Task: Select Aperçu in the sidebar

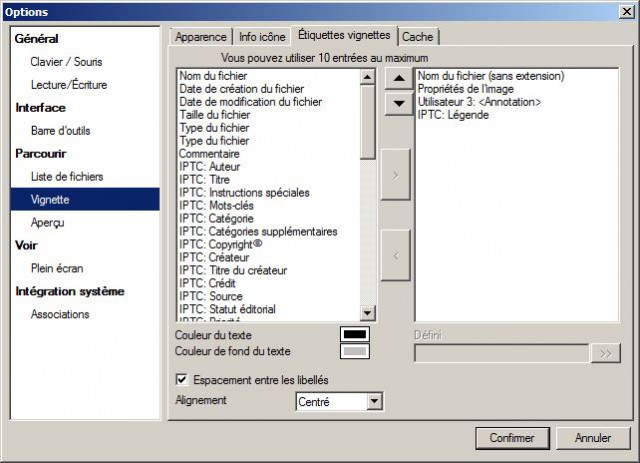Action: pos(47,223)
